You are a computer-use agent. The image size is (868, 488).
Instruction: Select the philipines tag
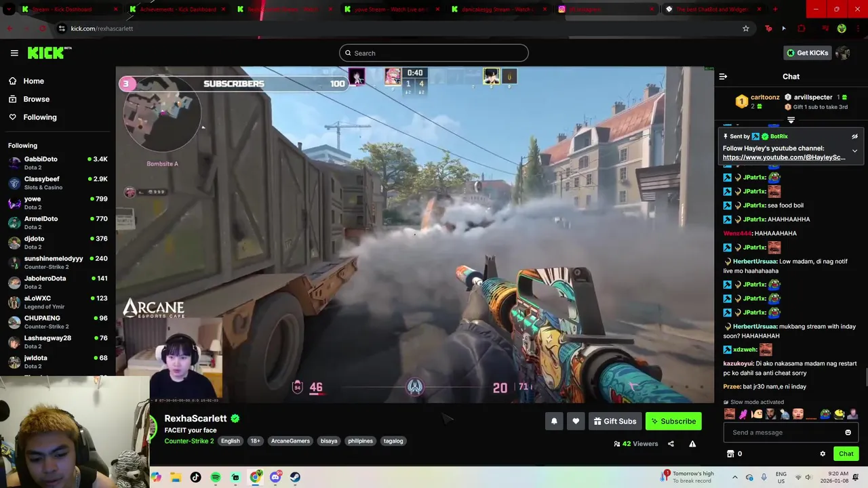[360, 441]
